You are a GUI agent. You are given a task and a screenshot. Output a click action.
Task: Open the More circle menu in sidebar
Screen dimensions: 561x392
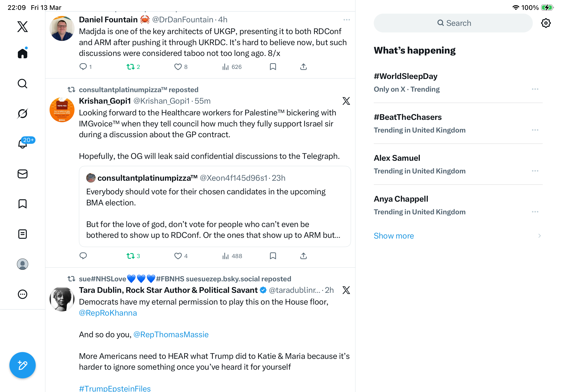23,294
